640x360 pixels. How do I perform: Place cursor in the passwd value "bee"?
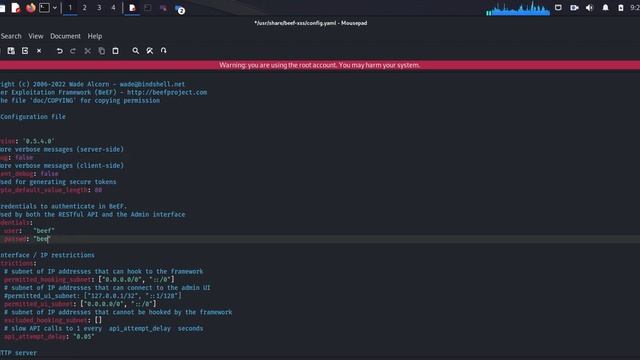click(x=41, y=239)
